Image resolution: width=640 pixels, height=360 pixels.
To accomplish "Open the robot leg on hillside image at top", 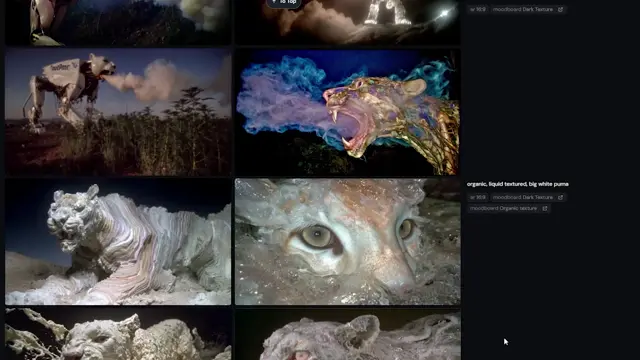I will (118, 22).
